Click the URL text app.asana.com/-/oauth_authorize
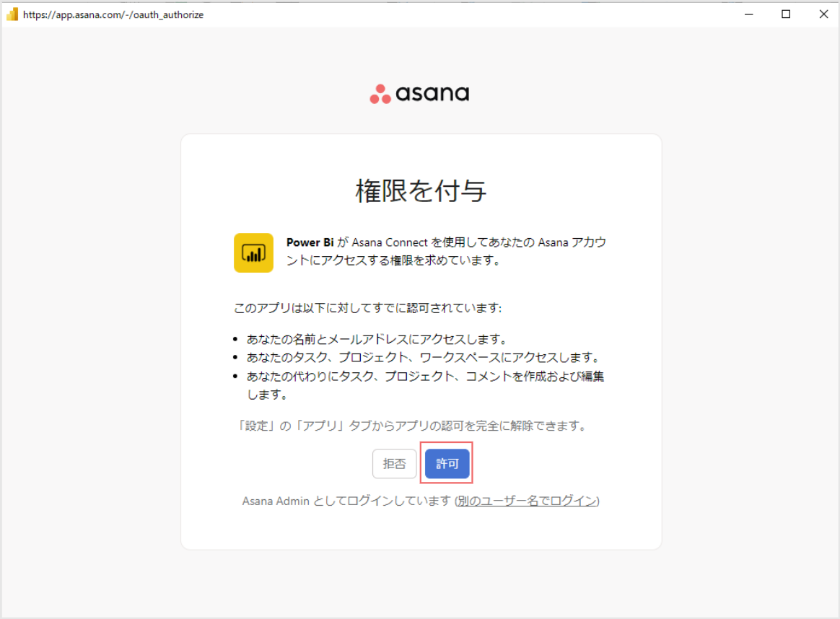 point(113,15)
